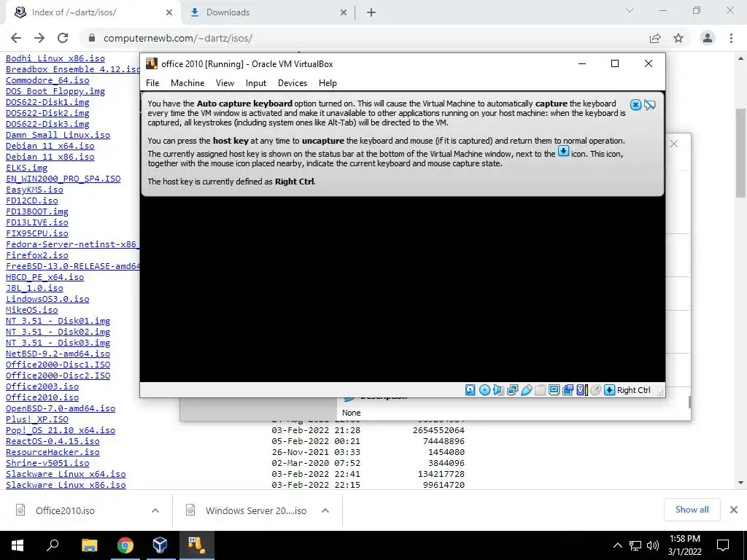Screen dimensions: 747x560
Task: Close the Downloads tab
Action: tap(344, 13)
